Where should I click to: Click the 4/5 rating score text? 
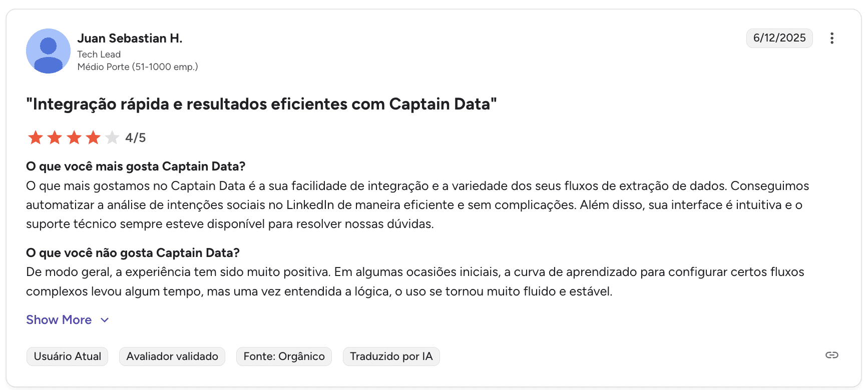pos(135,137)
